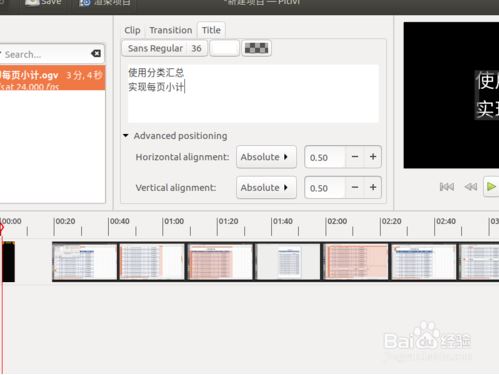Click the play button under preview

point(491,187)
